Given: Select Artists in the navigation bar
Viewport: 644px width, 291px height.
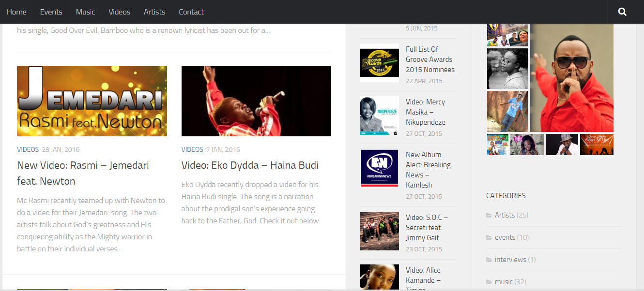Looking at the screenshot, I should pyautogui.click(x=154, y=12).
